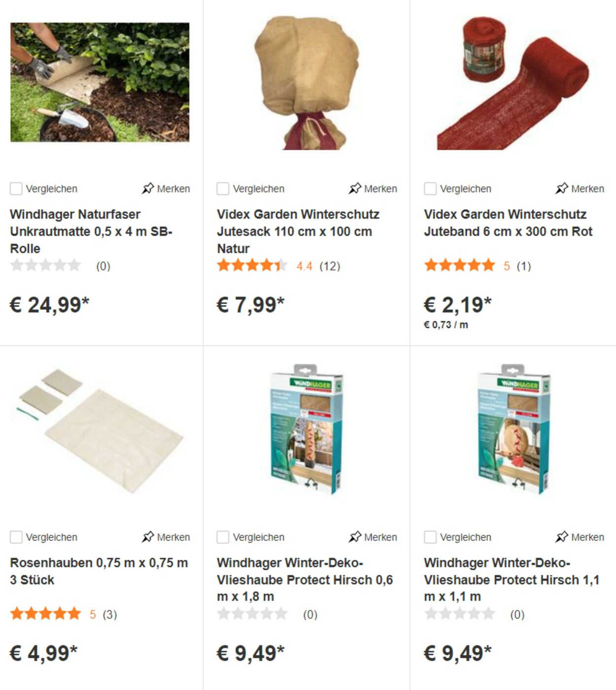Open red Juteband roll product photo

[513, 83]
